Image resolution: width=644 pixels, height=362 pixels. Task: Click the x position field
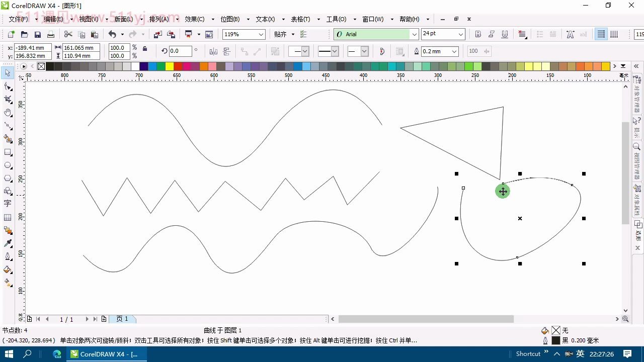coord(33,48)
